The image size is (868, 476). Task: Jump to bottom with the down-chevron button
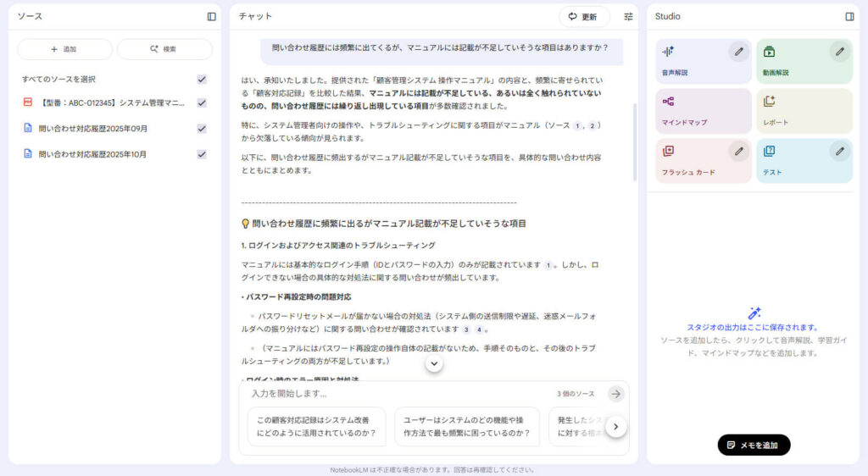click(x=434, y=363)
